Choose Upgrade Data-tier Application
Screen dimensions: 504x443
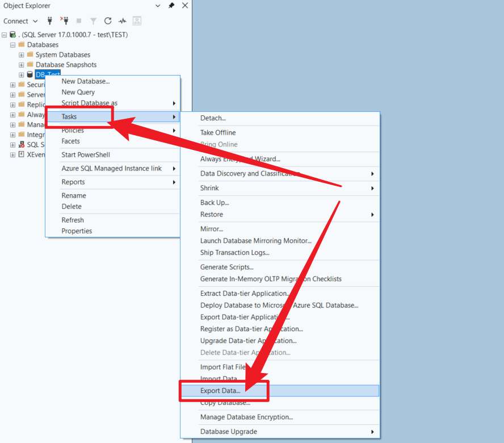pos(280,341)
